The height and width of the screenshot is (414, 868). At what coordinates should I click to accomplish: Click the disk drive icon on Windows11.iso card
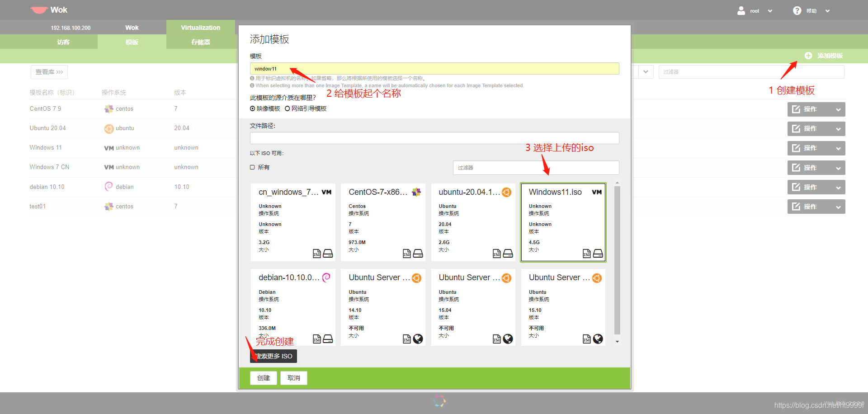[598, 254]
